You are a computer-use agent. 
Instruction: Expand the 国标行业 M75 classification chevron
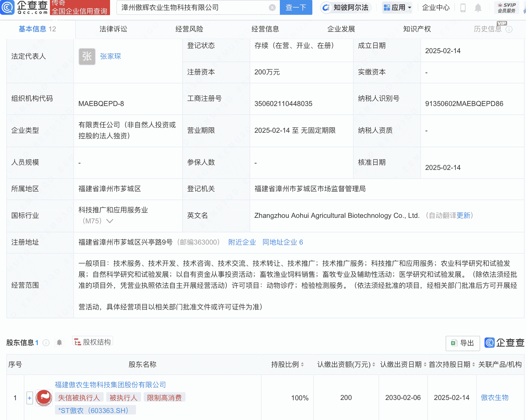point(109,221)
